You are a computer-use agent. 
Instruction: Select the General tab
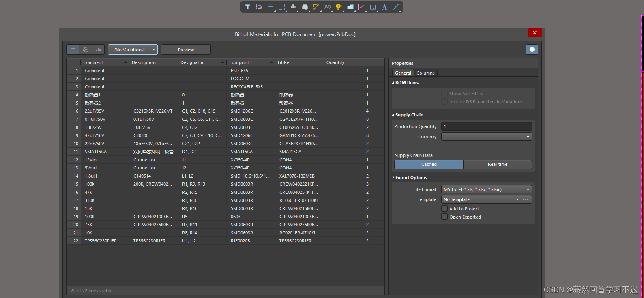[403, 73]
